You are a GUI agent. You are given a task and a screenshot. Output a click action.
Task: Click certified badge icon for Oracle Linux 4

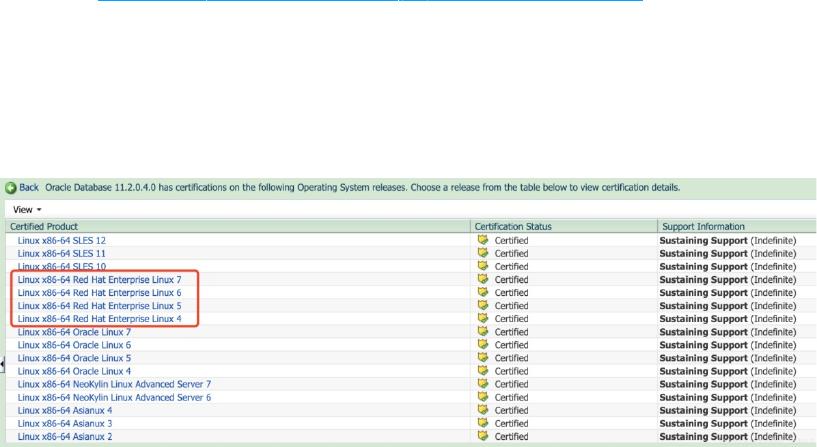[483, 370]
